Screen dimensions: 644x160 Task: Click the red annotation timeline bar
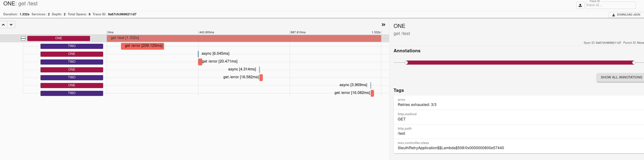point(520,62)
